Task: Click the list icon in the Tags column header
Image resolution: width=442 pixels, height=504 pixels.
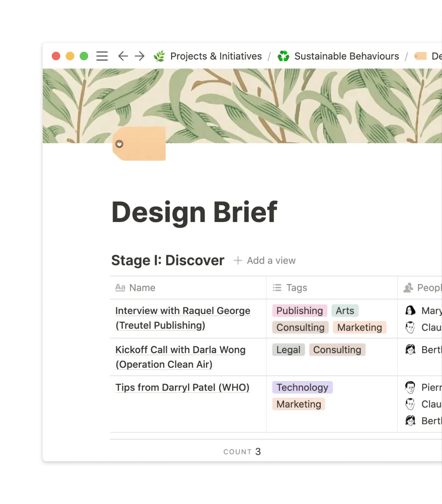Action: click(276, 287)
